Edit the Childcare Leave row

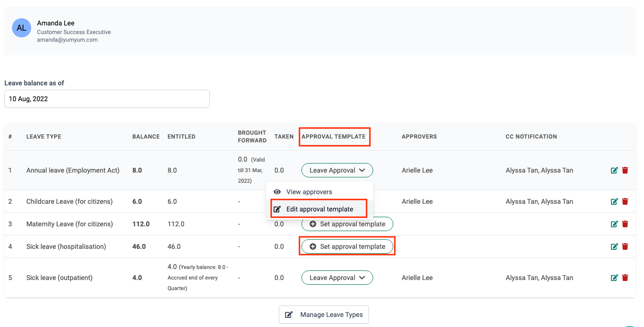point(614,201)
